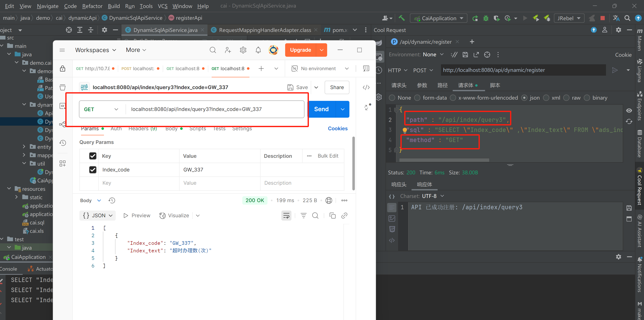Image resolution: width=644 pixels, height=320 pixels.
Task: Switch to the Headers (9) tab
Action: point(143,128)
